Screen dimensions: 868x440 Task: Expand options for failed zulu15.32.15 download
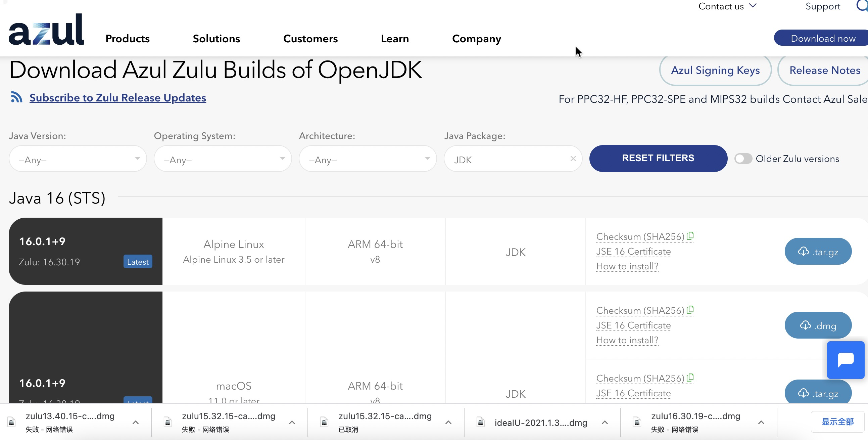[292, 422]
